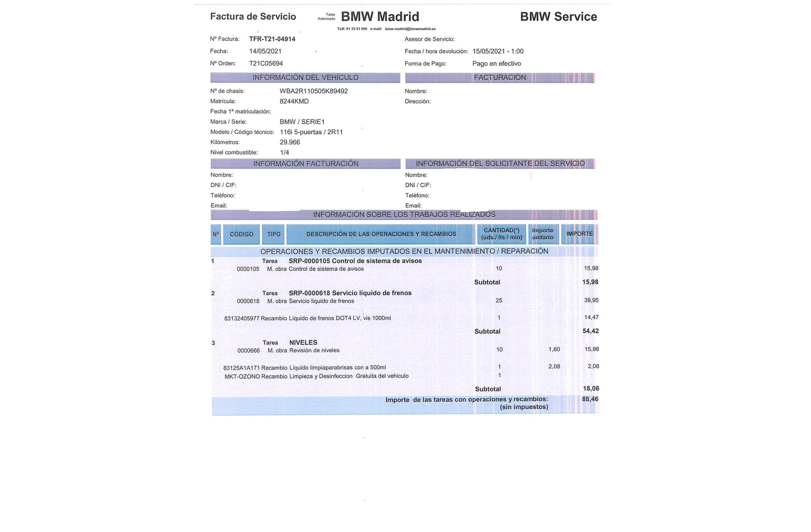Select invoice number TFR-T21-04914
This screenshot has height=532, width=811.
272,39
